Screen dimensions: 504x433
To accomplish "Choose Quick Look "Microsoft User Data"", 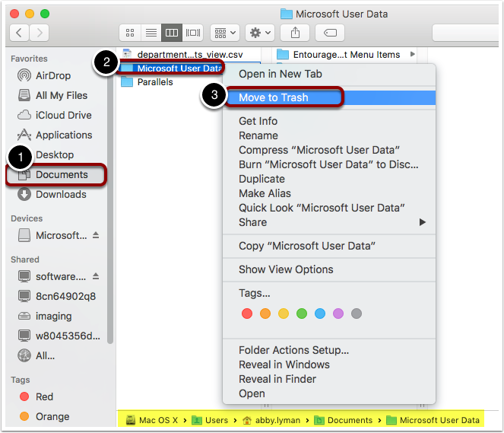I will (329, 208).
